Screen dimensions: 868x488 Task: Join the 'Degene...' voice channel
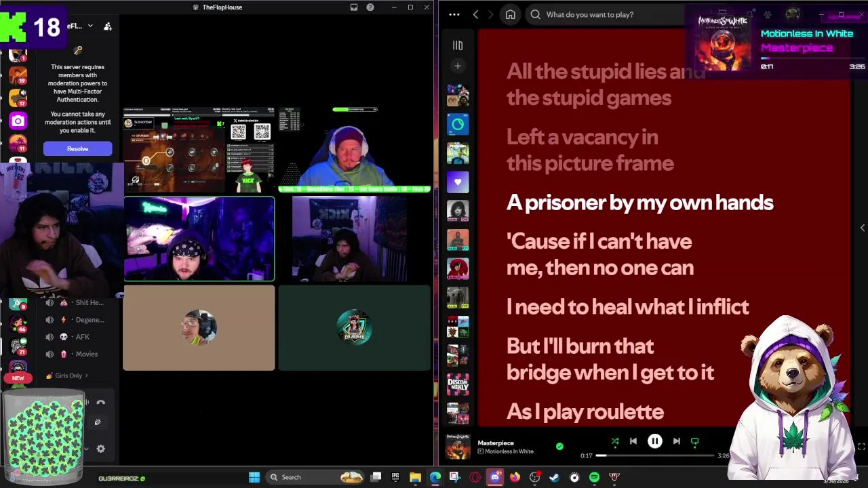pos(75,320)
